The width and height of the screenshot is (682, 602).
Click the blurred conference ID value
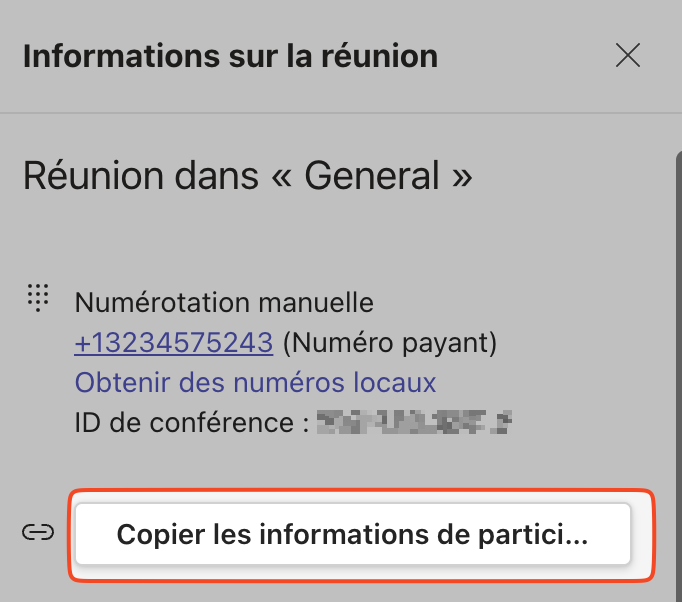pos(414,423)
